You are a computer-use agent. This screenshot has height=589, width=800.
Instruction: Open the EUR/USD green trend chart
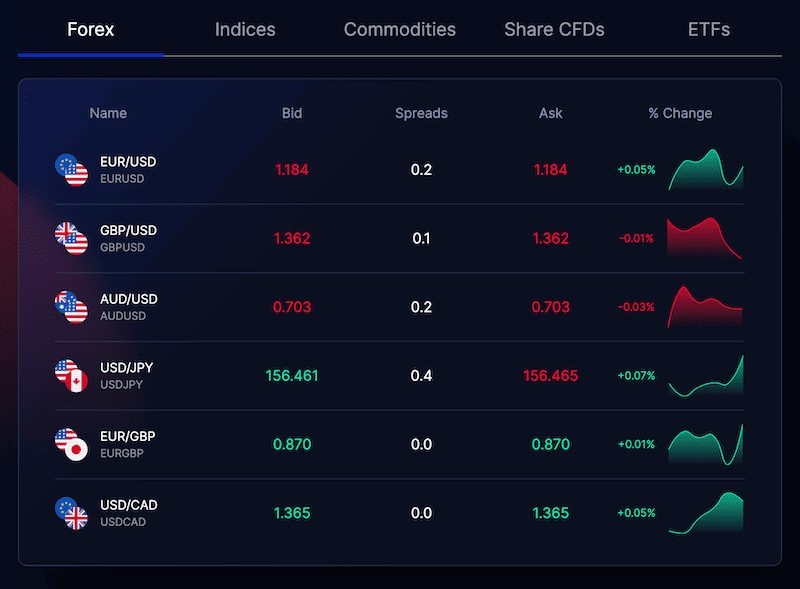pos(706,170)
